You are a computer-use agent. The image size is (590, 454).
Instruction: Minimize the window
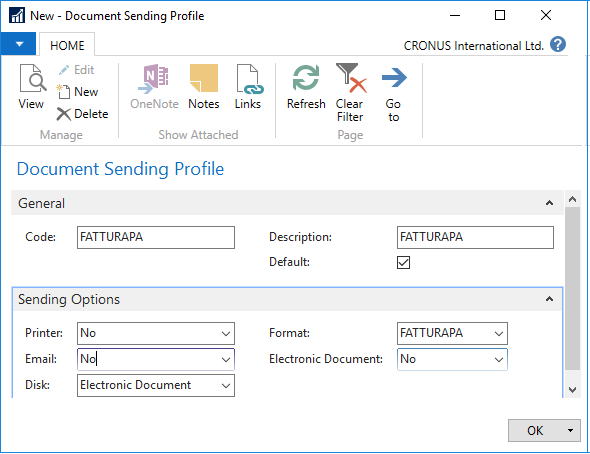[455, 15]
